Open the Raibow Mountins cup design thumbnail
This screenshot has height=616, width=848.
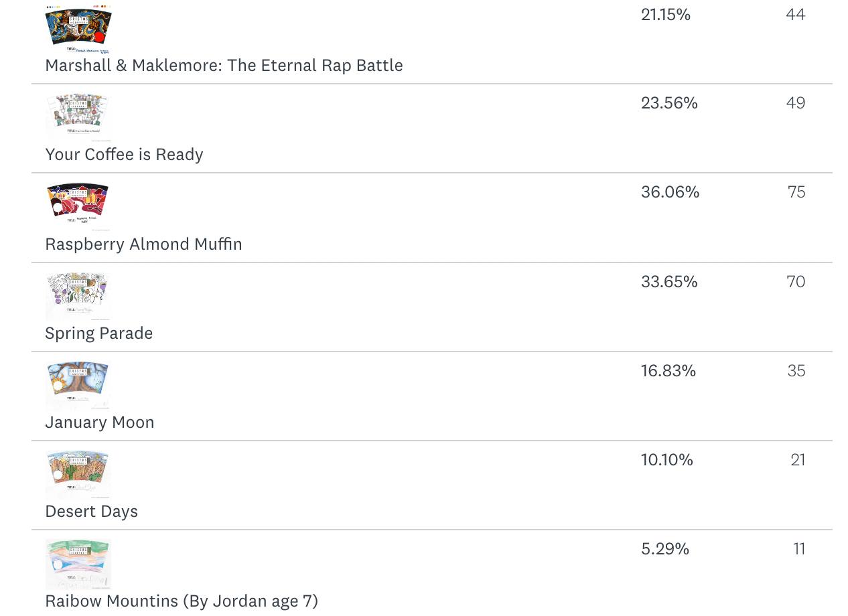pyautogui.click(x=78, y=564)
